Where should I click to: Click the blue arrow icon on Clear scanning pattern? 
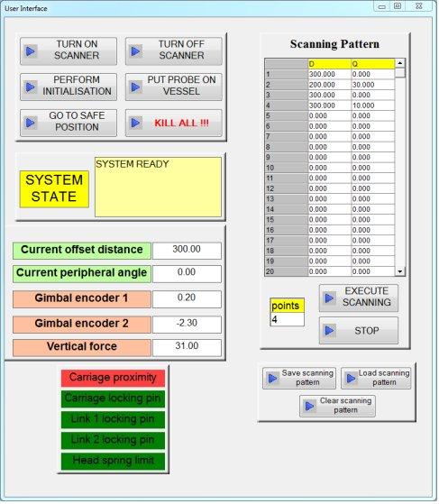tap(310, 407)
